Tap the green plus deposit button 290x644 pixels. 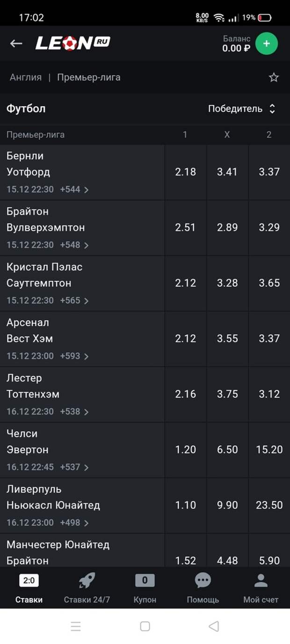(267, 43)
